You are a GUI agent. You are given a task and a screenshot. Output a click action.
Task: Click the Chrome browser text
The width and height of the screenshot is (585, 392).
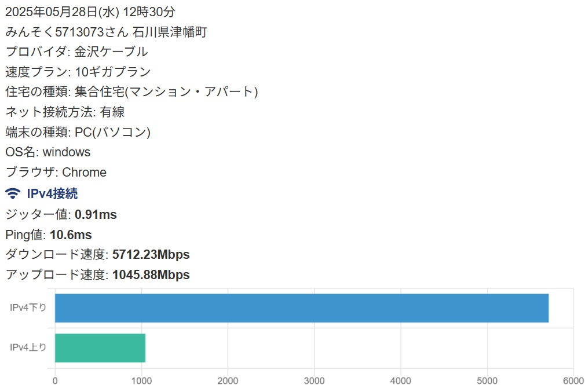click(x=85, y=172)
